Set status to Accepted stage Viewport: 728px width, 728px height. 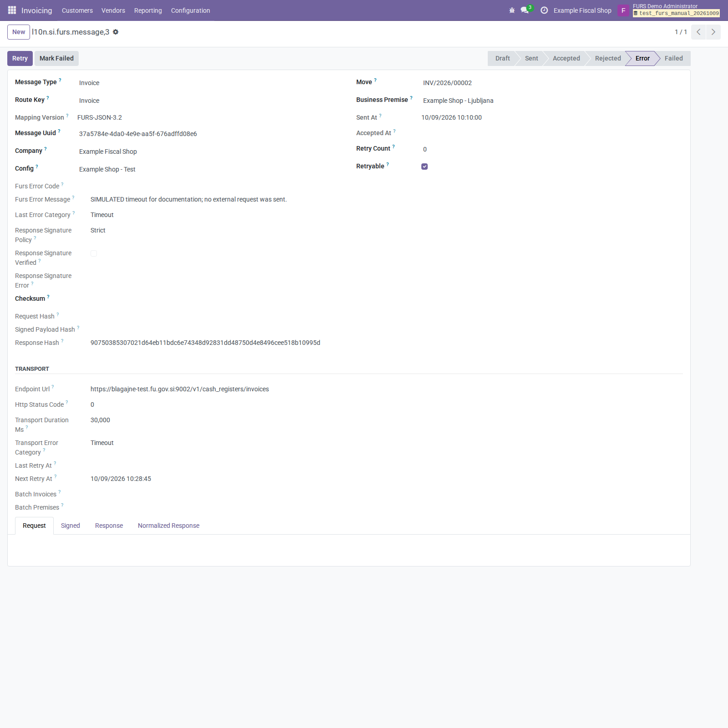coord(566,58)
